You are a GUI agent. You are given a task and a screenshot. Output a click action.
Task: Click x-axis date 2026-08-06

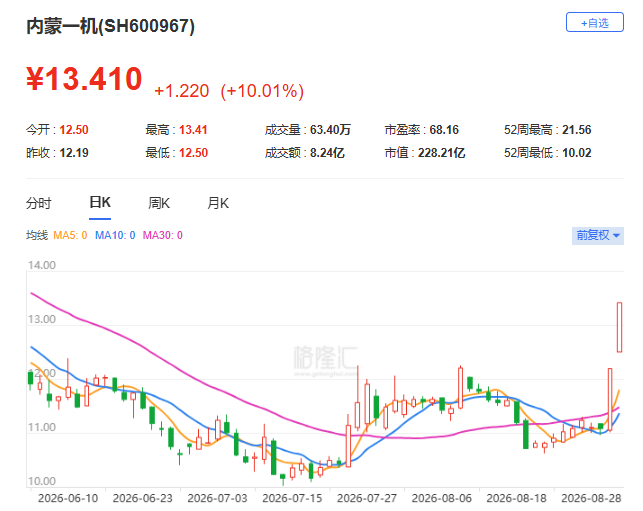point(442,498)
